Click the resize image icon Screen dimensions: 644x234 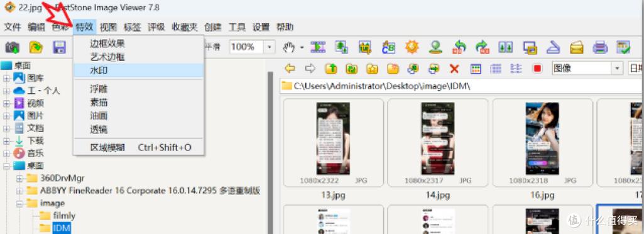pyautogui.click(x=341, y=47)
